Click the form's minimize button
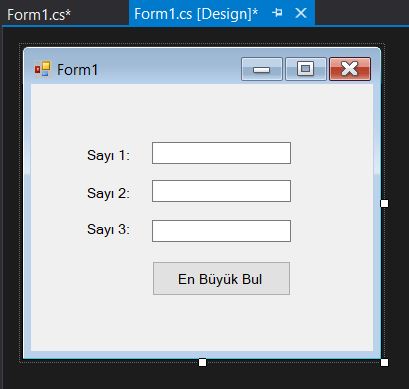The width and height of the screenshot is (409, 389). (262, 69)
